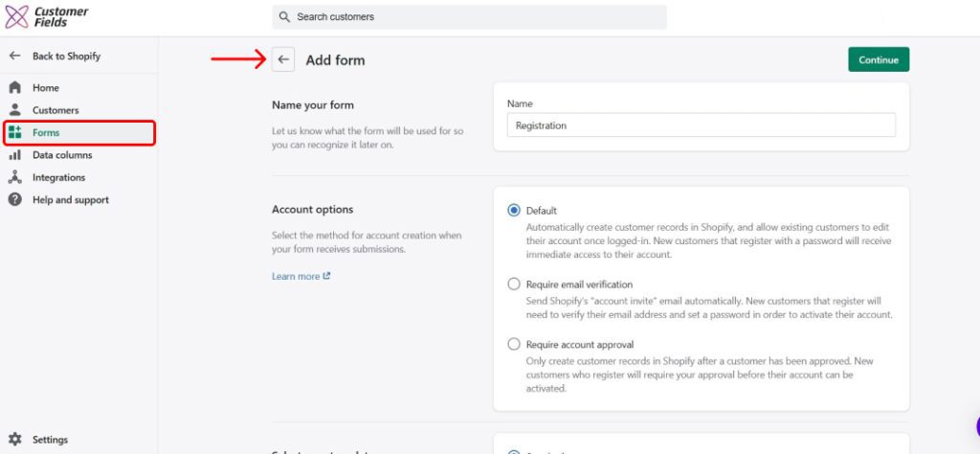The width and height of the screenshot is (980, 454).
Task: Open Home in the sidebar
Action: click(x=46, y=87)
